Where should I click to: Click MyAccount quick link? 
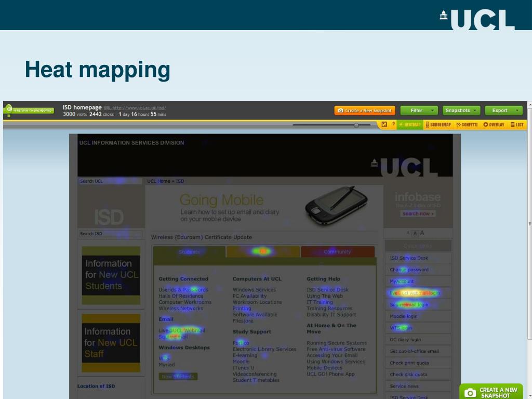[x=418, y=281]
